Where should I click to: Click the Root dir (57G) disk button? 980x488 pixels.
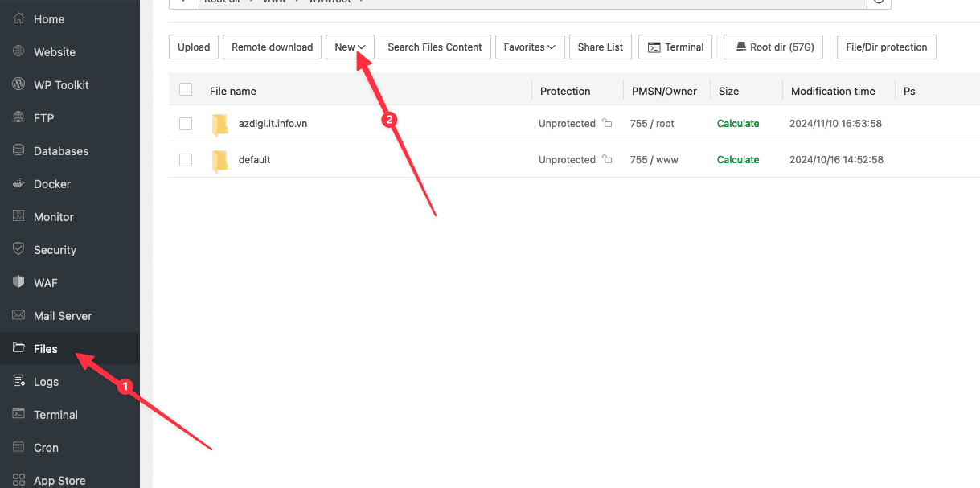point(773,47)
